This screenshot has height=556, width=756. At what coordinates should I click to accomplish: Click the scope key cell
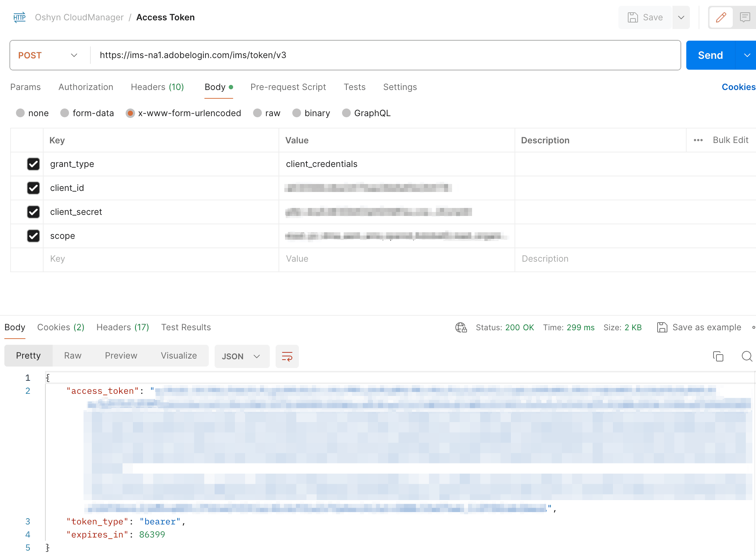(x=161, y=236)
